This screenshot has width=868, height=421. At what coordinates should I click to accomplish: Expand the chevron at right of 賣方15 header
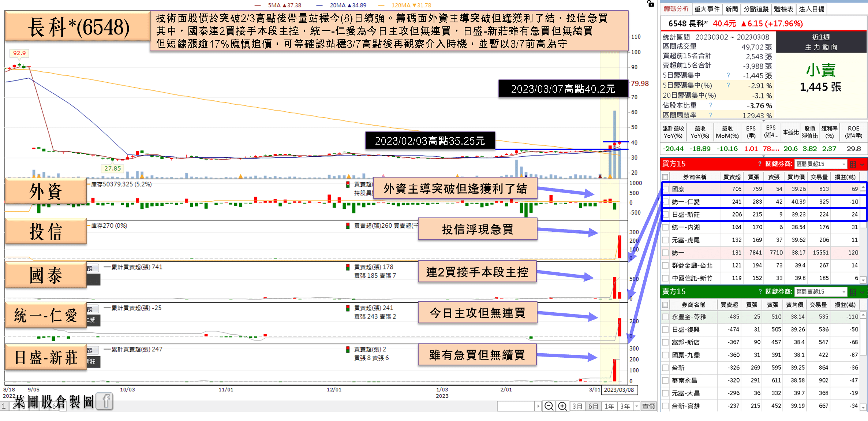pyautogui.click(x=863, y=292)
